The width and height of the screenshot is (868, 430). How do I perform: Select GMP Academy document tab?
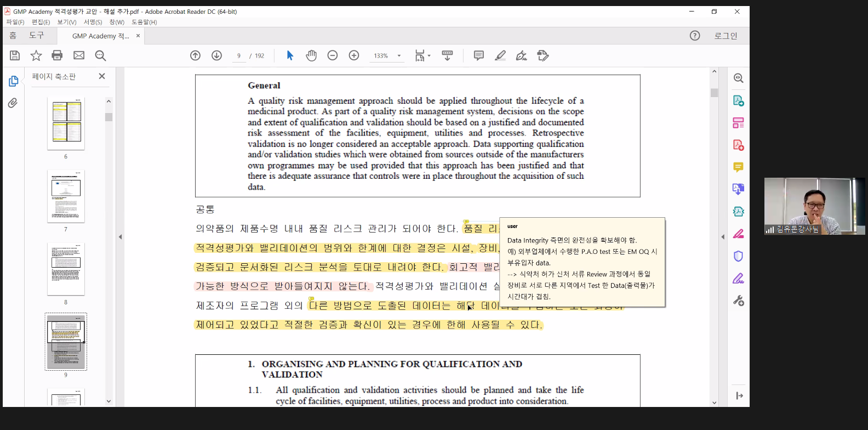tap(100, 36)
